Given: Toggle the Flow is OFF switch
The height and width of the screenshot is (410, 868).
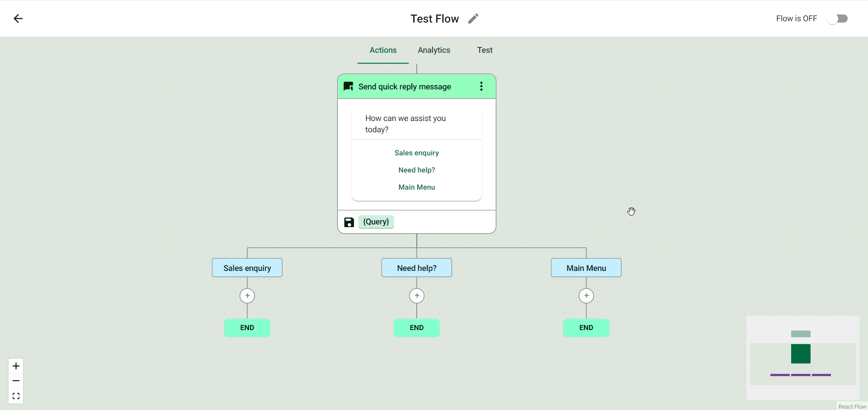Looking at the screenshot, I should pyautogui.click(x=838, y=19).
